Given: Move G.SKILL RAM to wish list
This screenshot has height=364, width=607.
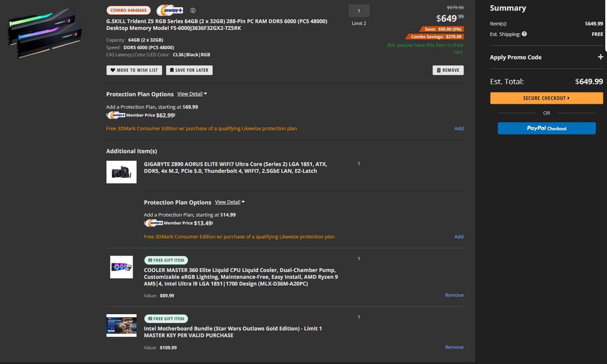Looking at the screenshot, I should (x=134, y=70).
